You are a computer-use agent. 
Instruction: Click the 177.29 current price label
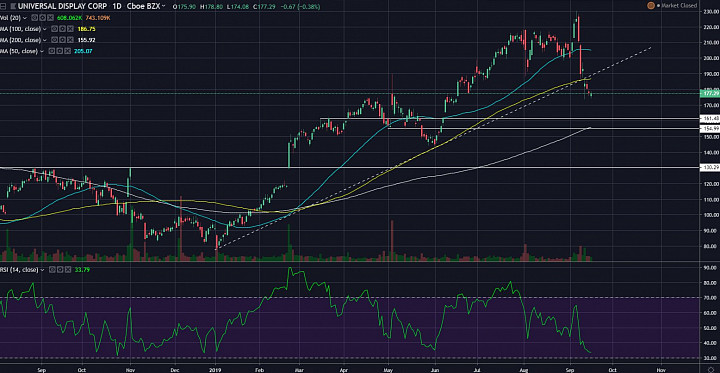711,93
